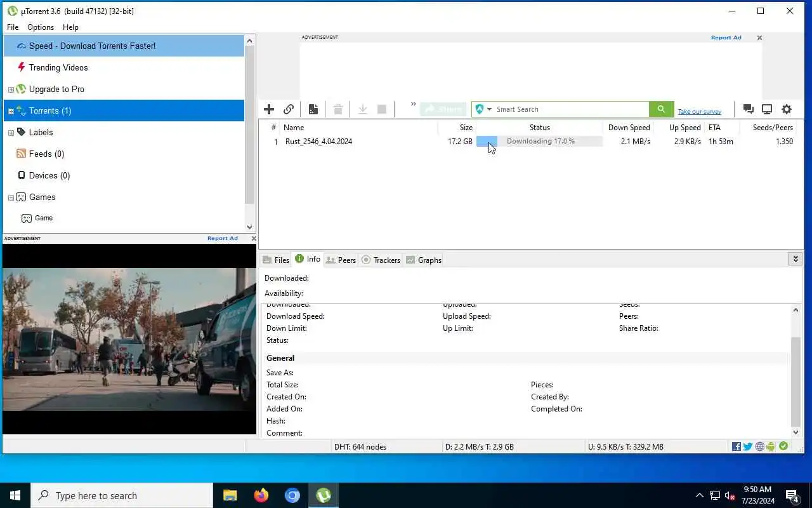This screenshot has height=508, width=812.
Task: Sort by Status column header
Action: click(x=539, y=128)
